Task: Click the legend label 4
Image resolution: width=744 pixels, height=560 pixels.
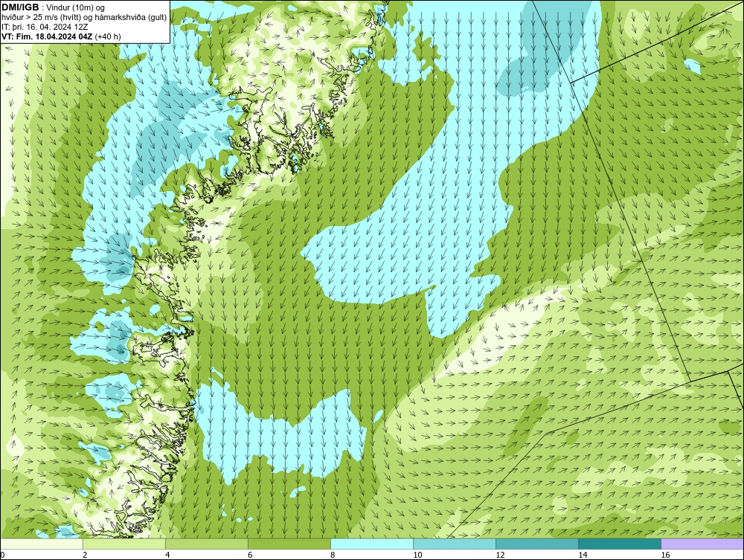Action: tap(167, 555)
